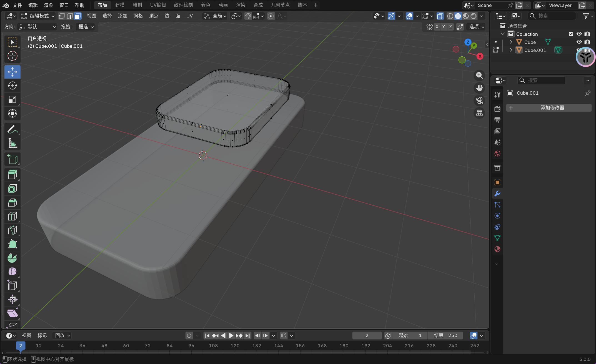Viewport: 596px width, 364px height.
Task: Select the Rotate tool in toolbar
Action: point(12,86)
